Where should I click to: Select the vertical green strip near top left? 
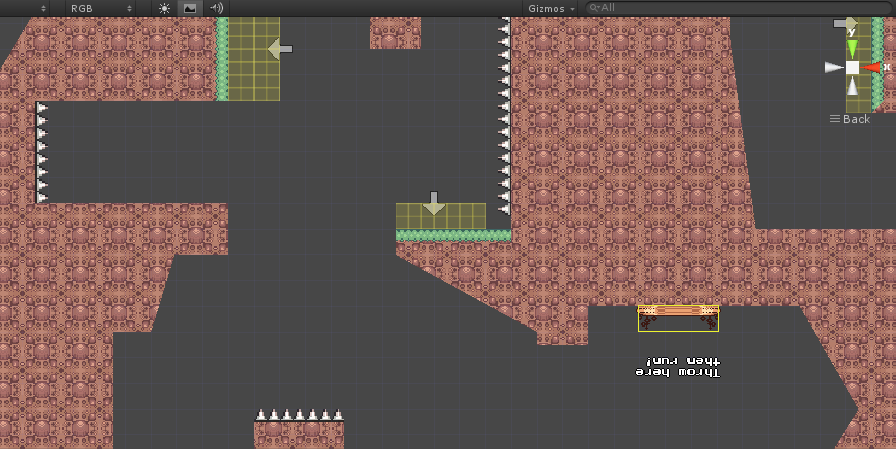(222, 59)
